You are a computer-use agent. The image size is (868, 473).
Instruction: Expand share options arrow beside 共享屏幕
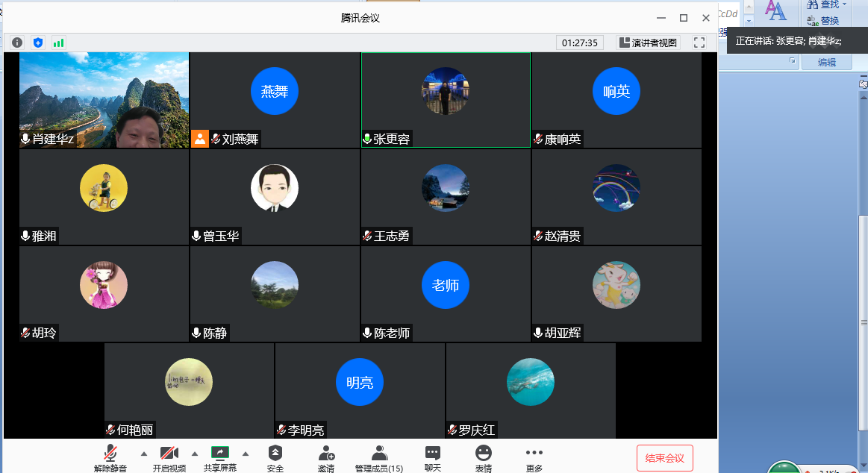point(246,454)
